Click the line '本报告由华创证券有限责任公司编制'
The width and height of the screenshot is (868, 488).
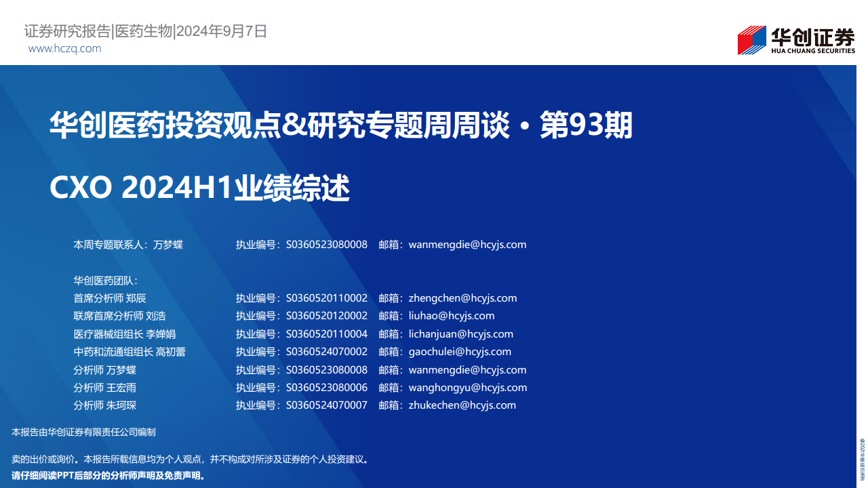(84, 432)
